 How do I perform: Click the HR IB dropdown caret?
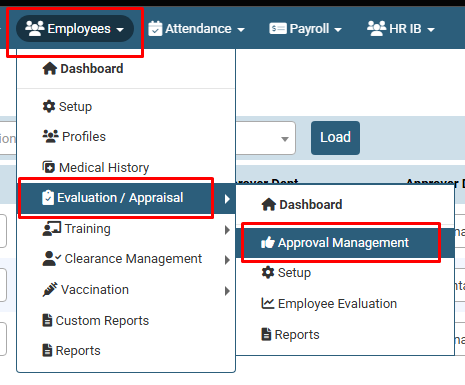click(431, 30)
